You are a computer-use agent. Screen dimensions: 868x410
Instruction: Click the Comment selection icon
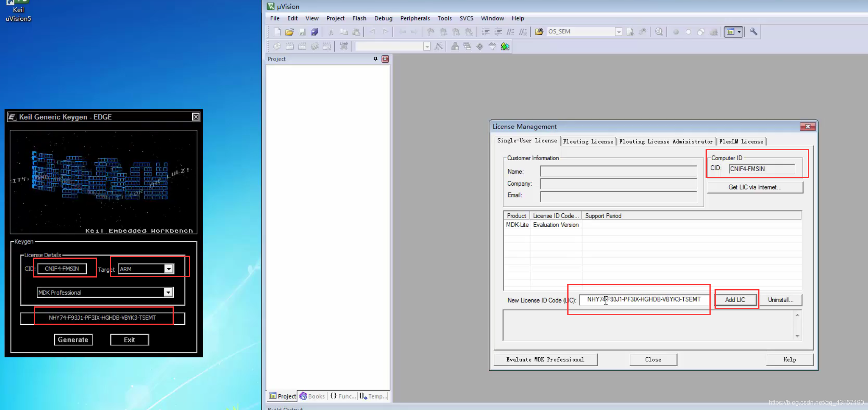(510, 32)
